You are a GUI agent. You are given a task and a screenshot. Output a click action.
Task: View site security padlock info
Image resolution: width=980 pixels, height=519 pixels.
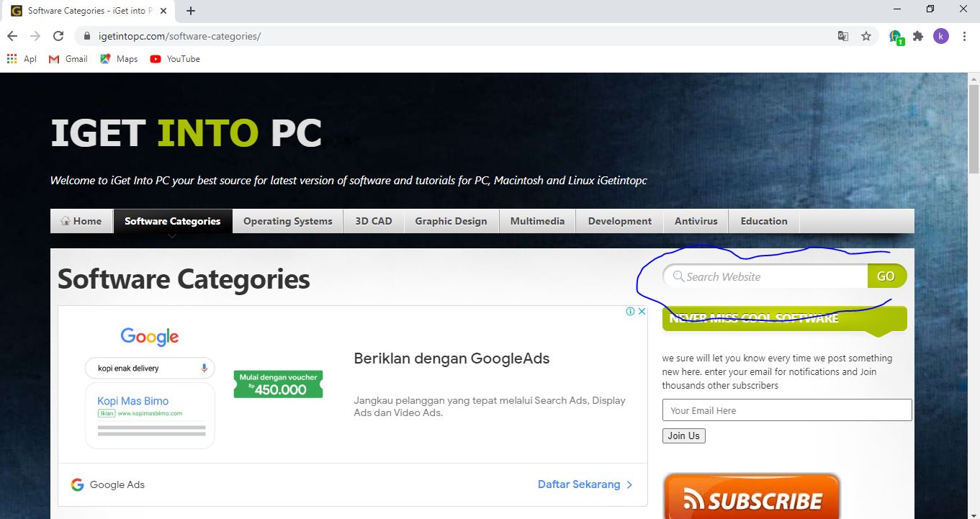[87, 36]
